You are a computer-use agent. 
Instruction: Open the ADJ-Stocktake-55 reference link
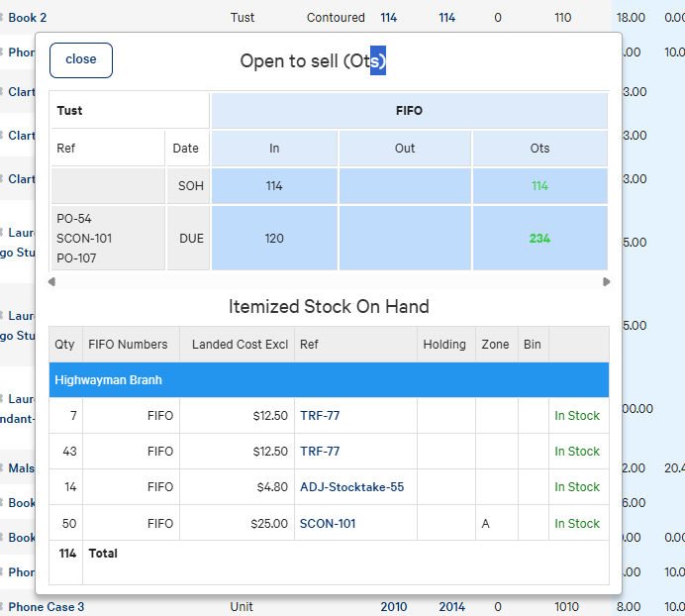coord(351,487)
